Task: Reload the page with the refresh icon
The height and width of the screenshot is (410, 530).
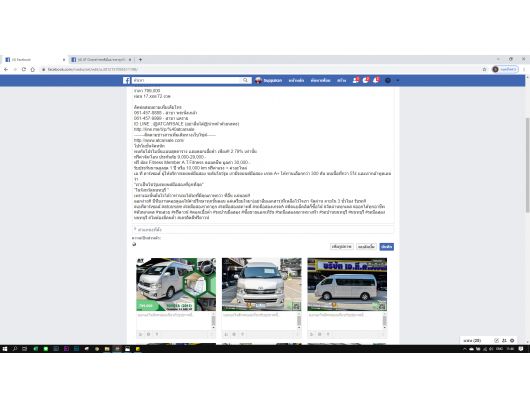Action: click(x=24, y=69)
